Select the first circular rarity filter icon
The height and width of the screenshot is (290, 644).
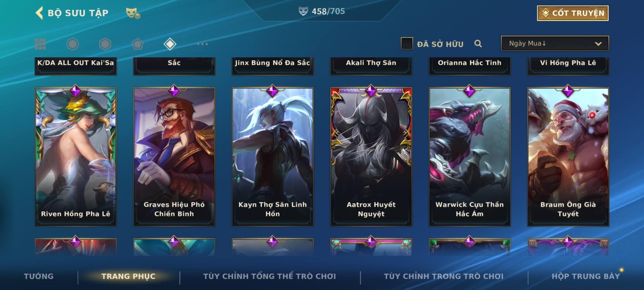(72, 44)
